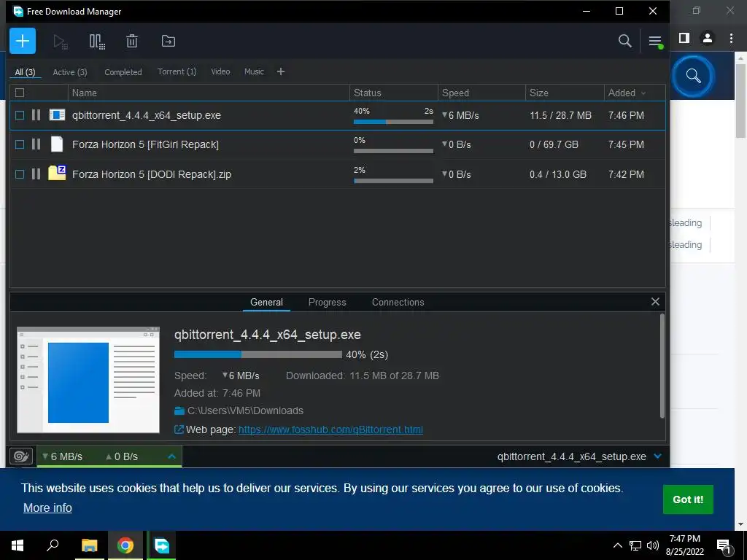Toggle the browser side panel icon
747x560 pixels.
[684, 38]
